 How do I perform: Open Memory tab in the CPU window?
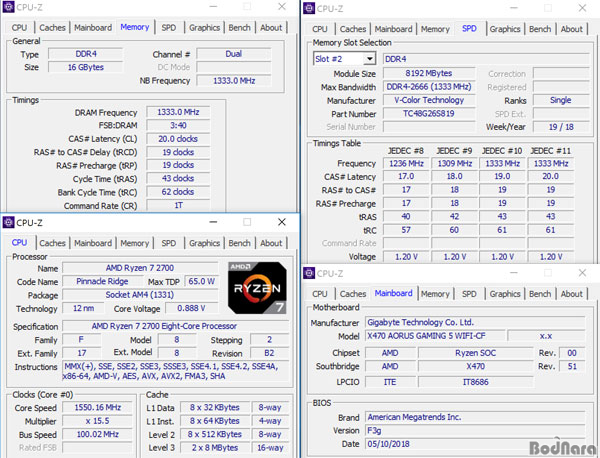135,243
